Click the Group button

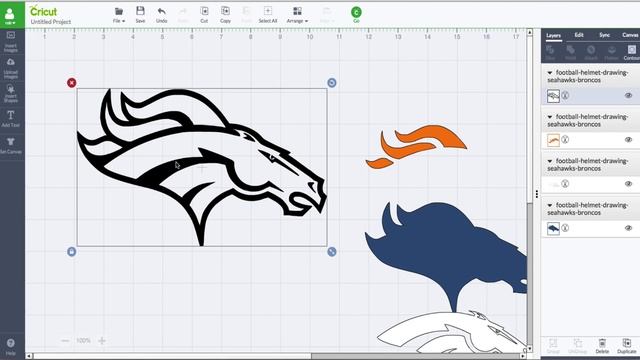click(553, 346)
